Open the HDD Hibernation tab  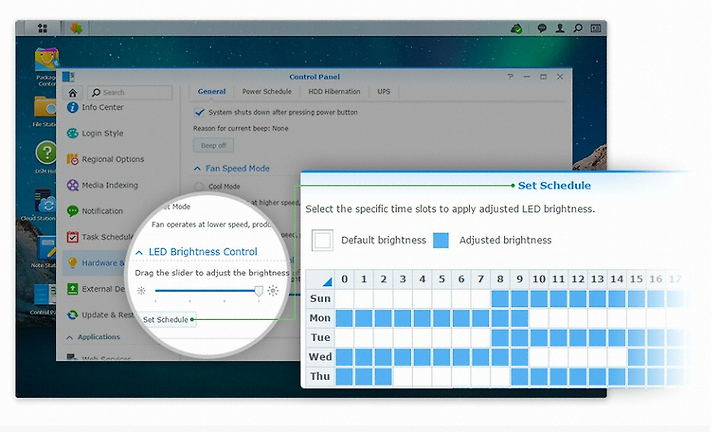[x=334, y=91]
